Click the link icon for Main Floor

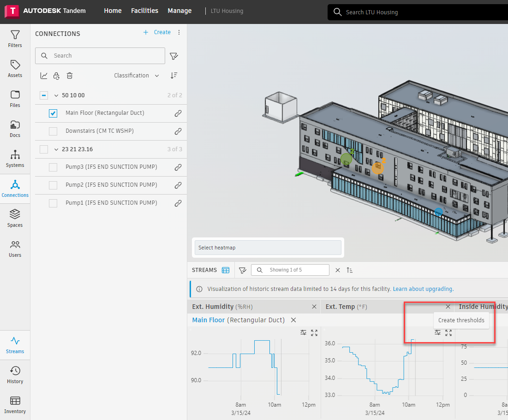(178, 113)
